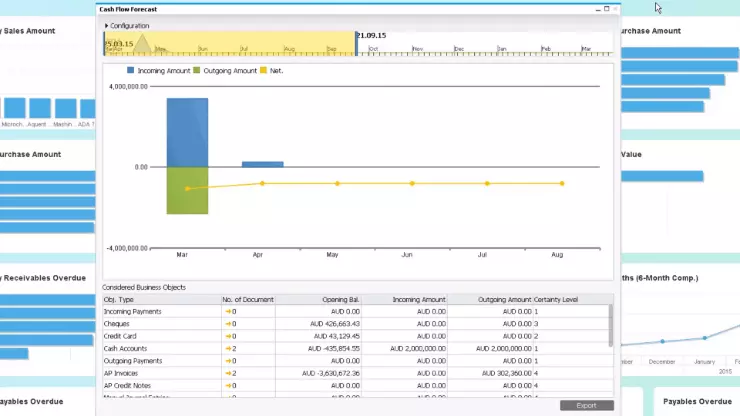Click the December point on background line chart
This screenshot has width=740, height=416.
(663, 341)
